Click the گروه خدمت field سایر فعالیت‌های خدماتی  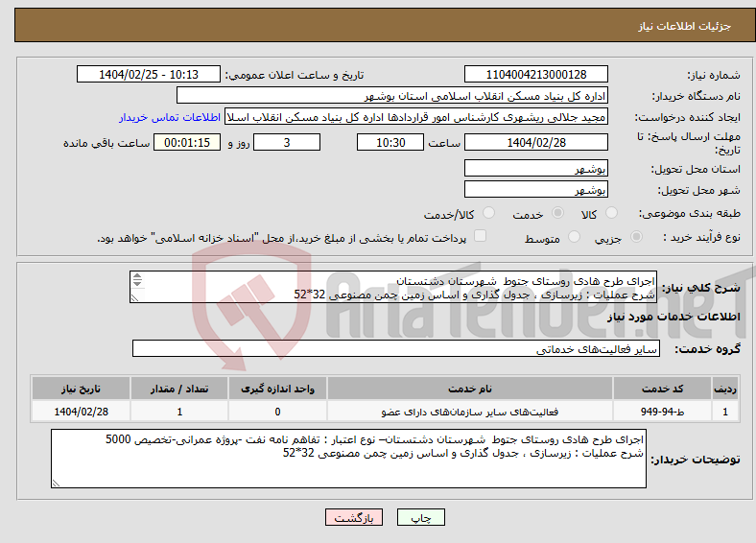(x=396, y=348)
